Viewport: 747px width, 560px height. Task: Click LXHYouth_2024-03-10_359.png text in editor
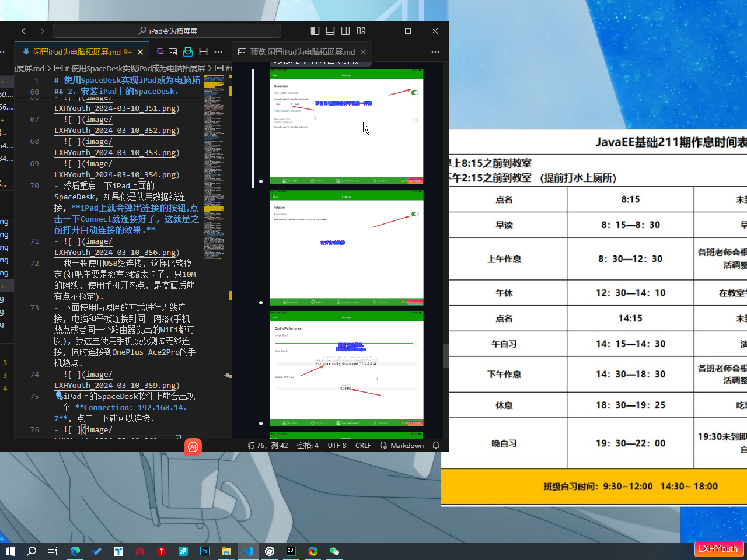[x=115, y=385]
